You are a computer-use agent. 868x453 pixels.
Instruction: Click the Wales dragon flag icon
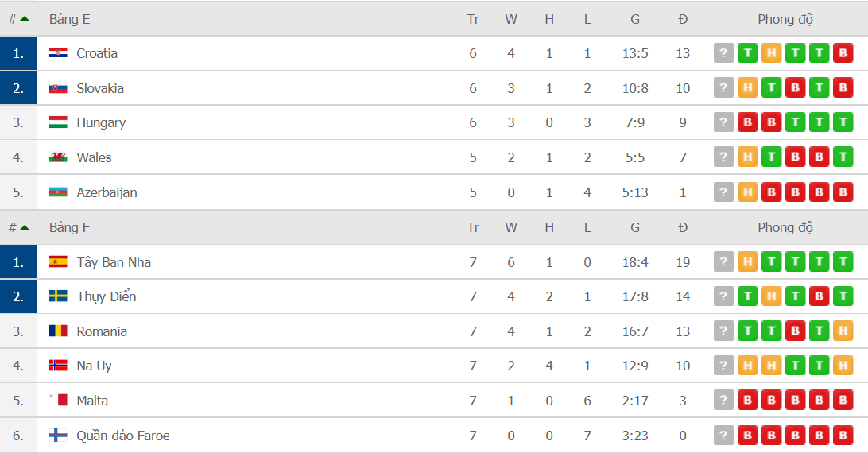[58, 157]
